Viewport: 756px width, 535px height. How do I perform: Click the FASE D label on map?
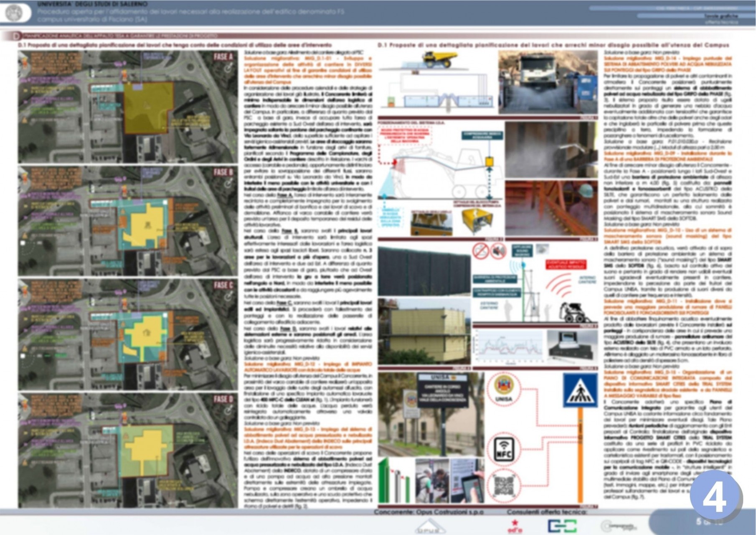223,399
